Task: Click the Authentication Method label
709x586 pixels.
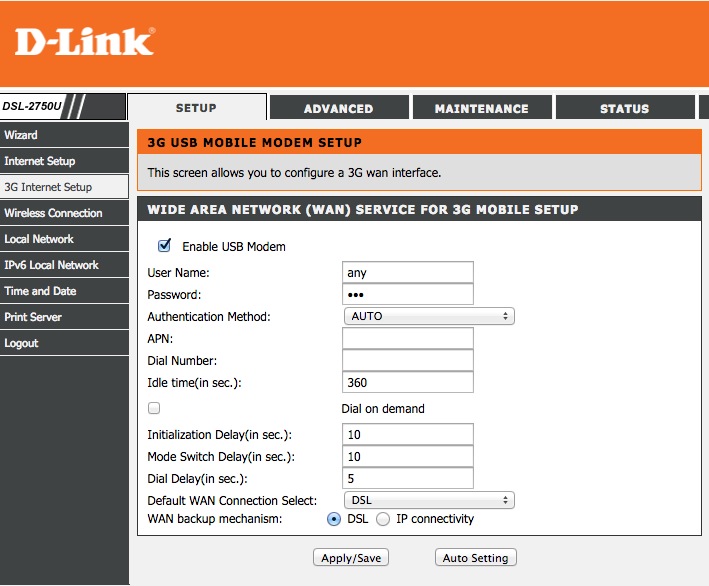Action: 209,317
